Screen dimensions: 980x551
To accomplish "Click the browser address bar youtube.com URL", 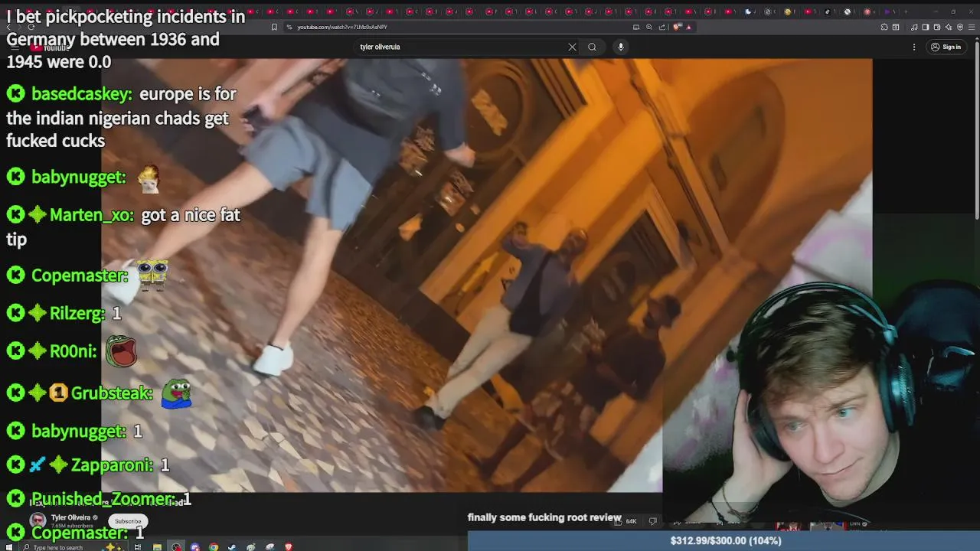I will pyautogui.click(x=342, y=27).
